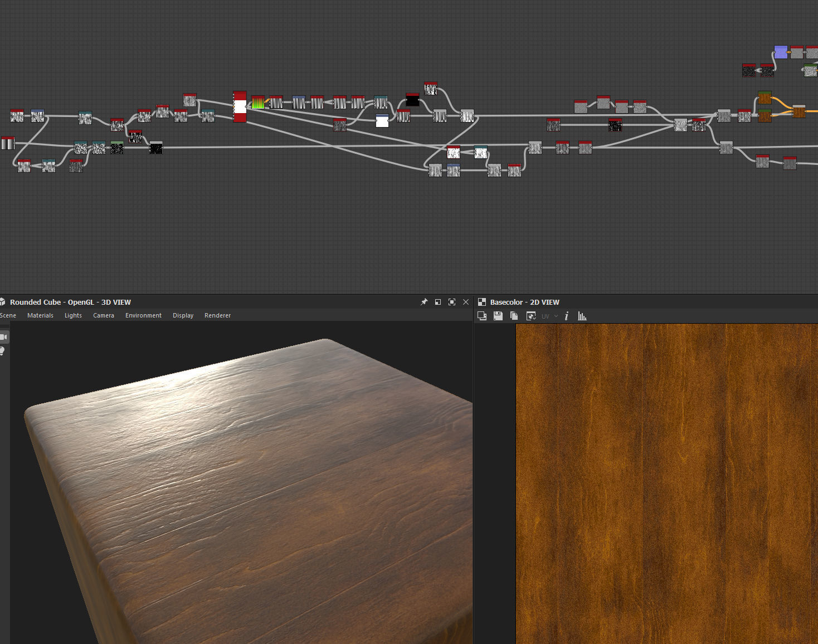Copy the 2D view image to clipboard
This screenshot has height=644, width=818.
tap(514, 316)
